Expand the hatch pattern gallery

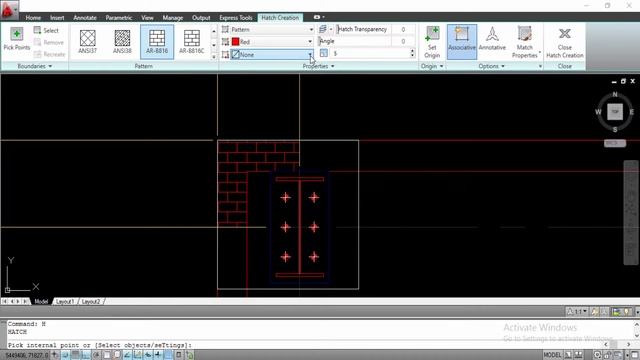click(x=213, y=57)
